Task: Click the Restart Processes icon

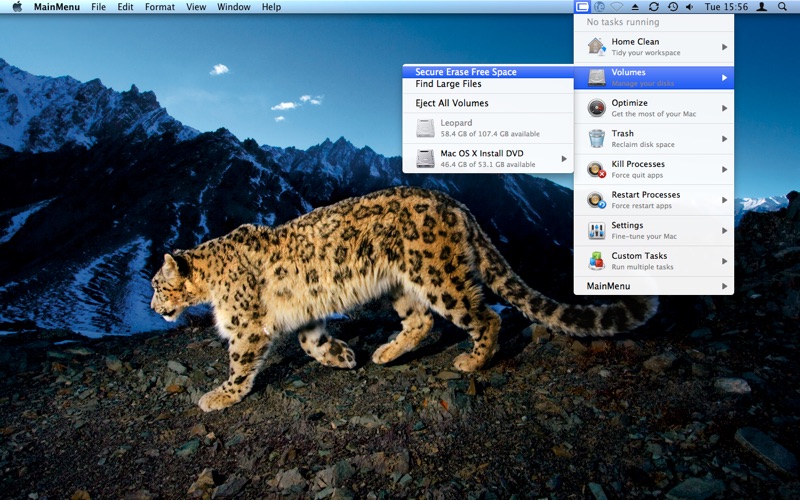Action: [x=596, y=200]
